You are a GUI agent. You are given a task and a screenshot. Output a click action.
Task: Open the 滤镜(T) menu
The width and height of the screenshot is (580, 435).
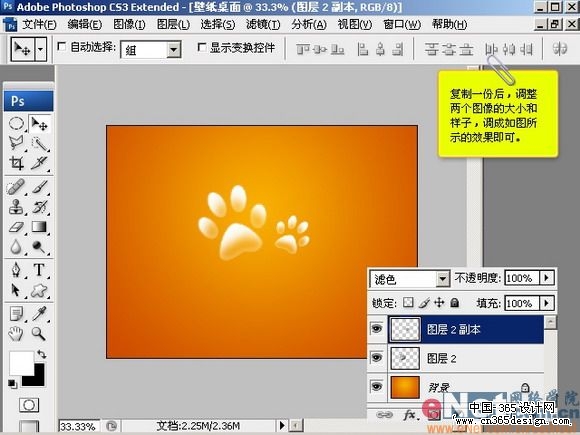263,25
